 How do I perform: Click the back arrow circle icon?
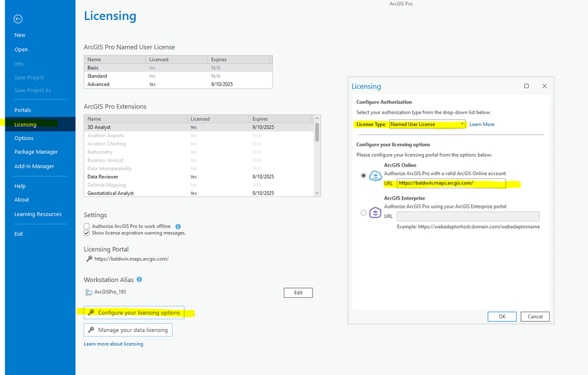18,19
